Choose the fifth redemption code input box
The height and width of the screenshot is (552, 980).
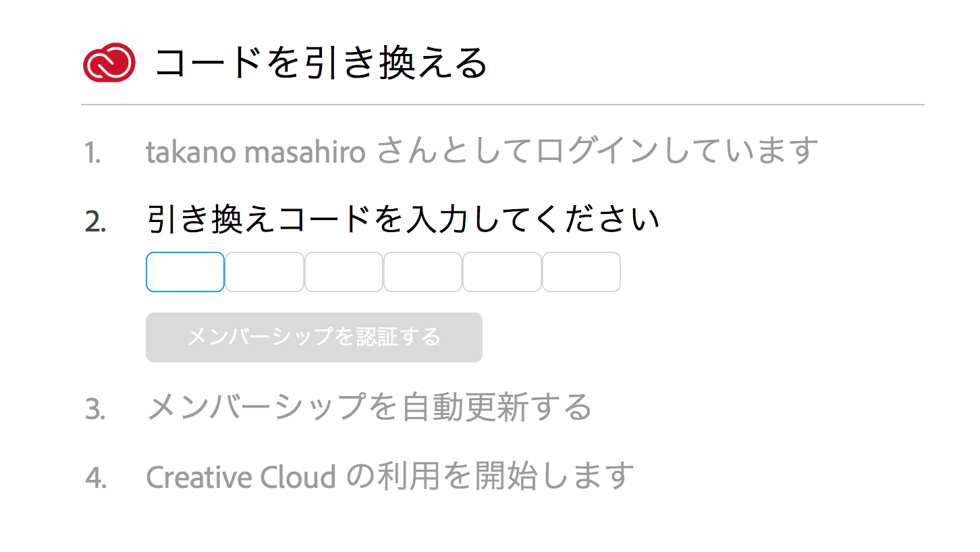[501, 272]
